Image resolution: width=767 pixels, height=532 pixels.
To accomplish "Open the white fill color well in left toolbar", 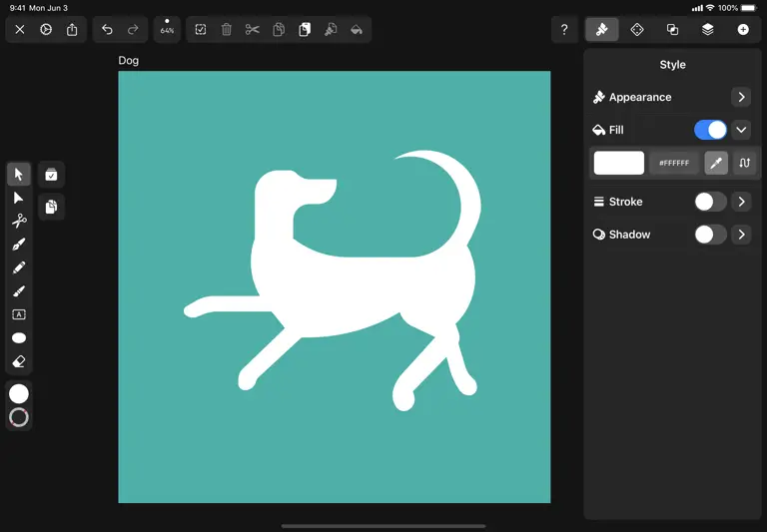I will (19, 393).
